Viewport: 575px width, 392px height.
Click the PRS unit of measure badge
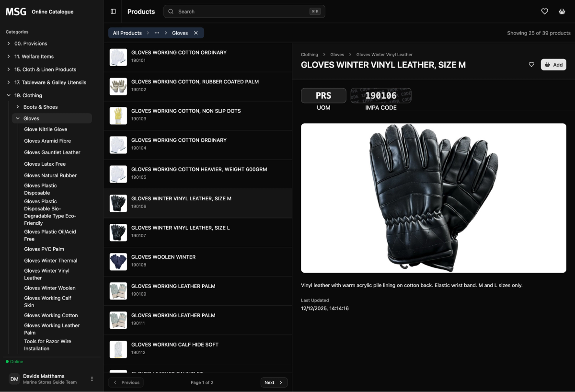(x=323, y=95)
